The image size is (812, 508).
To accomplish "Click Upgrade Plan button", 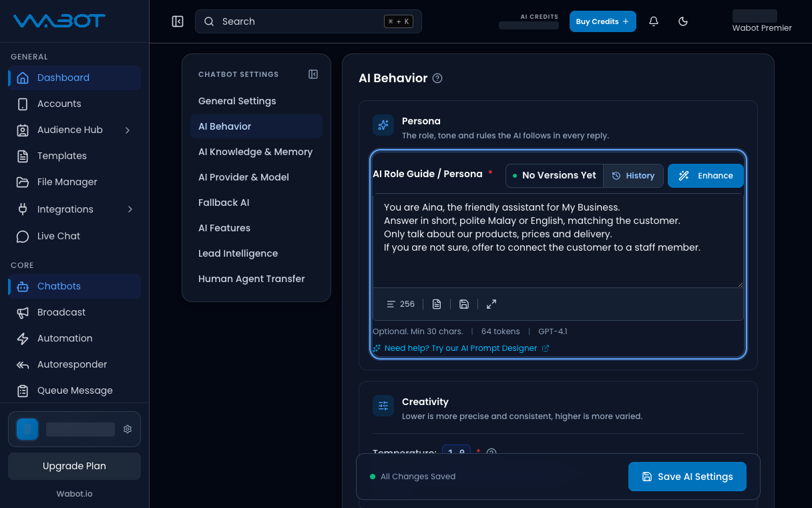I will coord(74,466).
